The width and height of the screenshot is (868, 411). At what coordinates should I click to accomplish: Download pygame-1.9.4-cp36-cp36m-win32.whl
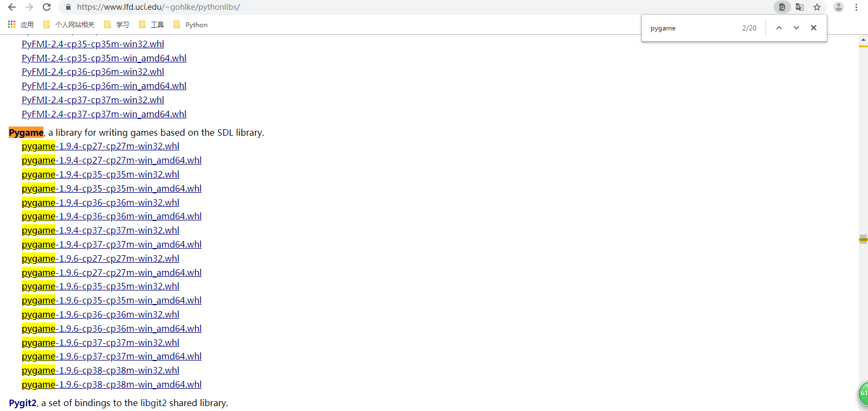point(100,203)
